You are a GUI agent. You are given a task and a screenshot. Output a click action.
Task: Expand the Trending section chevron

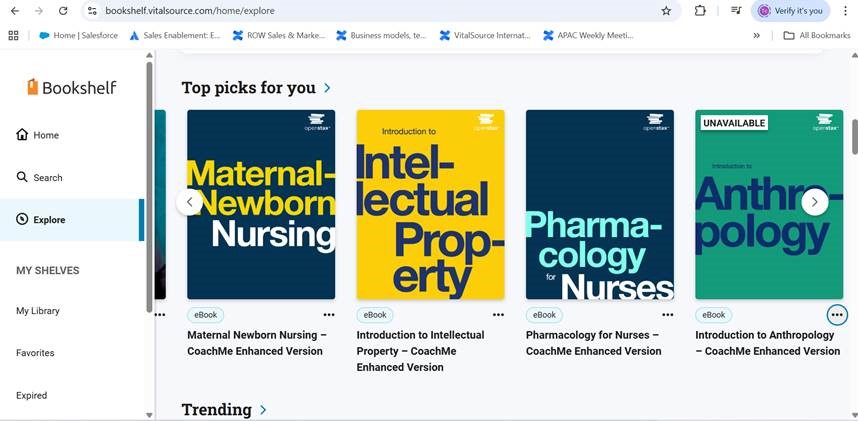tap(263, 410)
